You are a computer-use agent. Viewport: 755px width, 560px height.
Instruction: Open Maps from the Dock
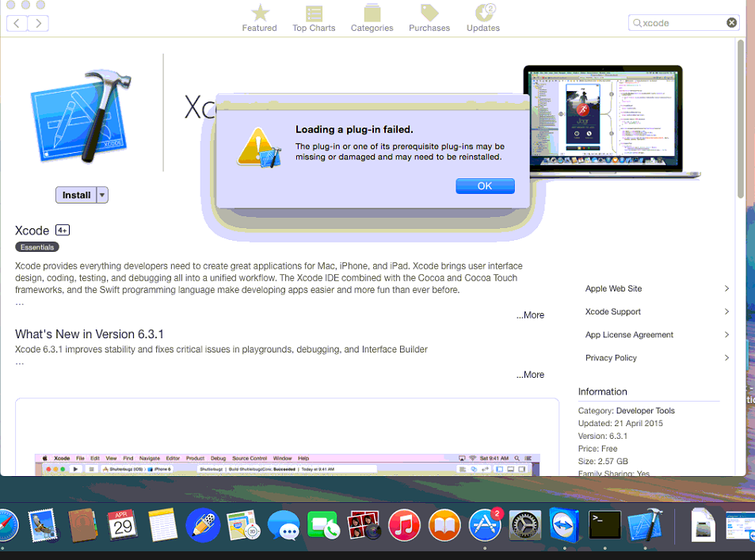pyautogui.click(x=243, y=525)
